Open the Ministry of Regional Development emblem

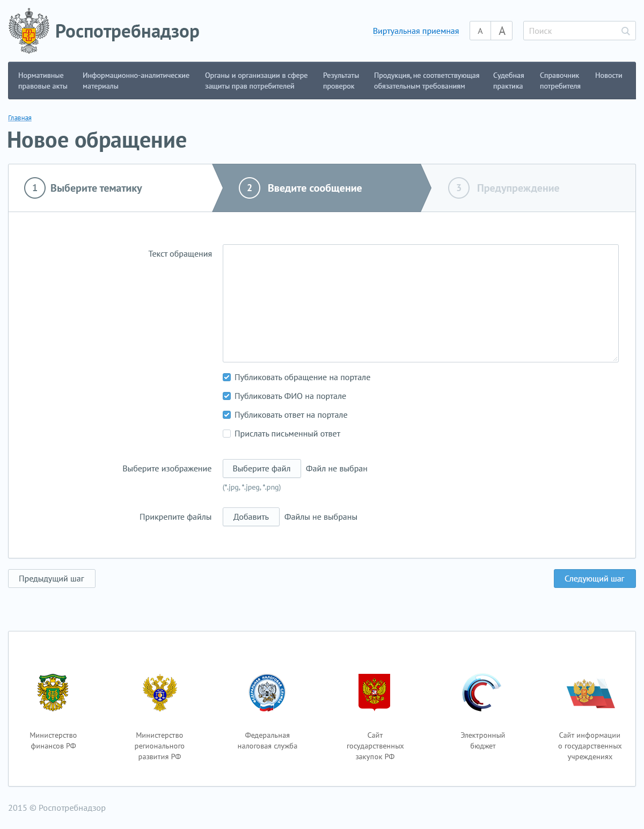(x=159, y=693)
